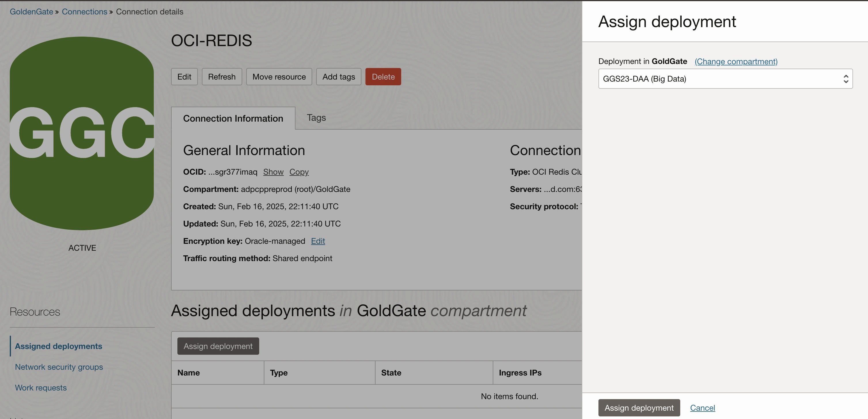Open Work requests in Resources
This screenshot has width=868, height=419.
point(41,388)
